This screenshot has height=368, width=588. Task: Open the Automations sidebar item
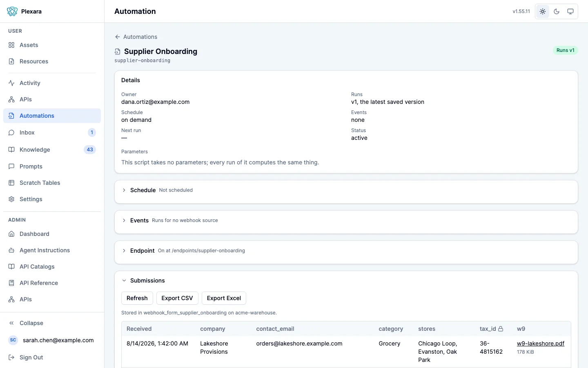(52, 116)
